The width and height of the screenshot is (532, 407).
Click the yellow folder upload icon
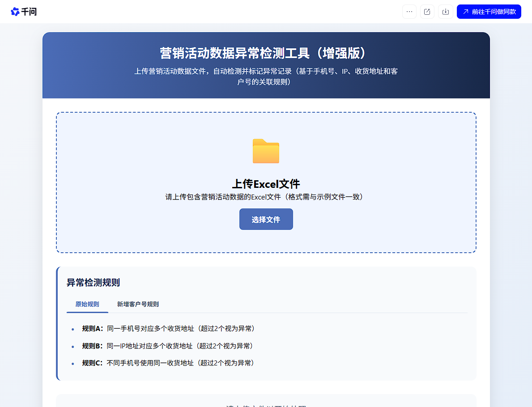click(x=266, y=151)
